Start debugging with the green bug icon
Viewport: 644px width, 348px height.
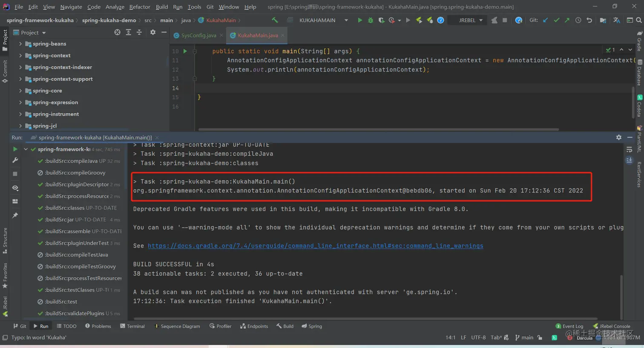[x=370, y=20]
